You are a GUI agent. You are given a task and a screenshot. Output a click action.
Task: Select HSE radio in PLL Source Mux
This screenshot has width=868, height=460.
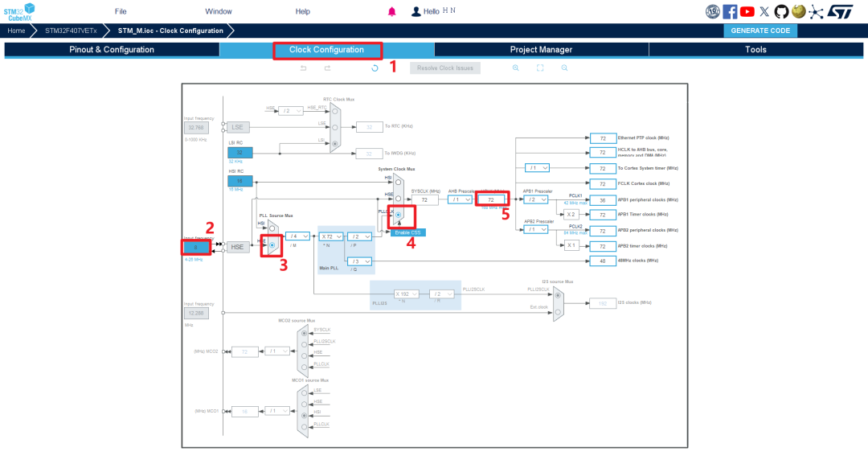coord(272,245)
